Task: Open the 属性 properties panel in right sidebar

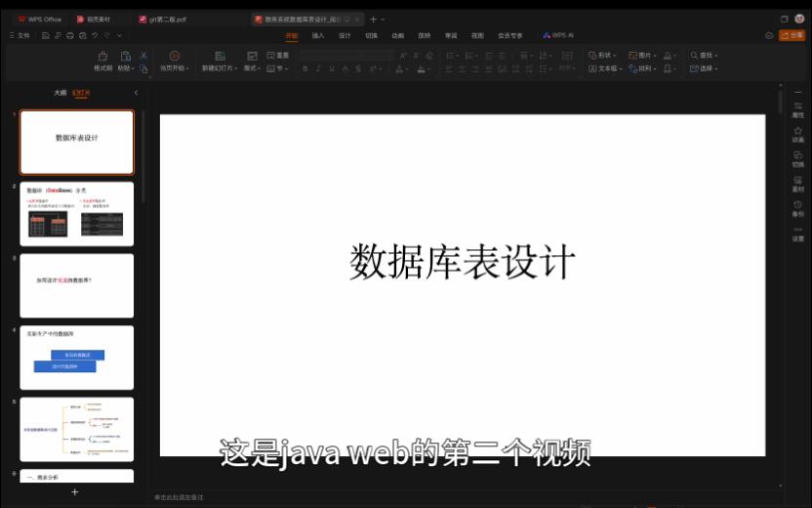Action: click(x=797, y=108)
